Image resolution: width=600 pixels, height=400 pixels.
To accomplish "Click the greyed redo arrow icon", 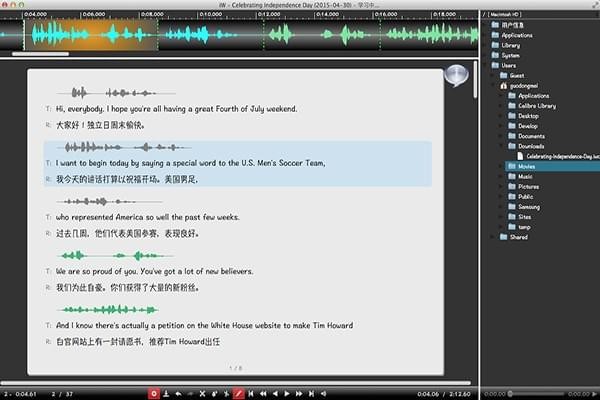I will [x=190, y=393].
